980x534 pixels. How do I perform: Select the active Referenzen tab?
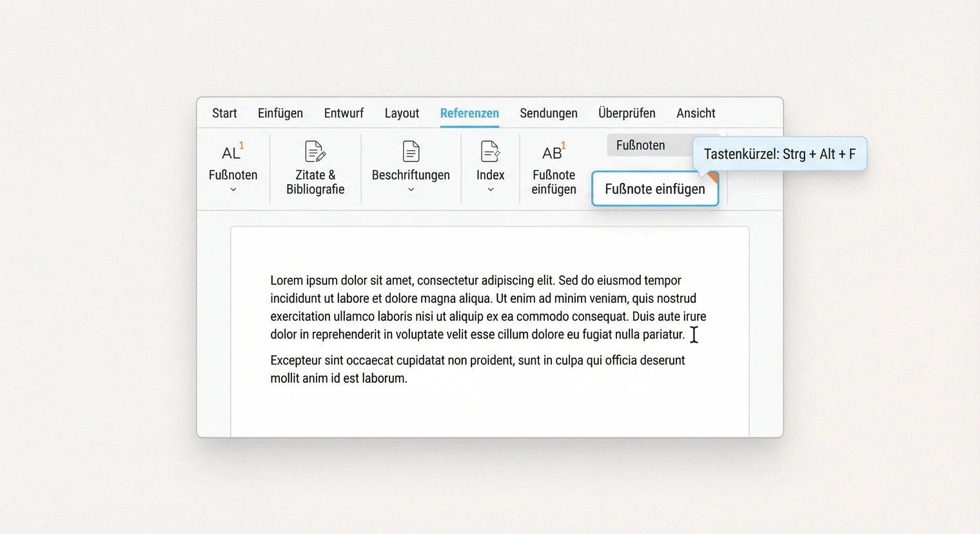click(469, 113)
